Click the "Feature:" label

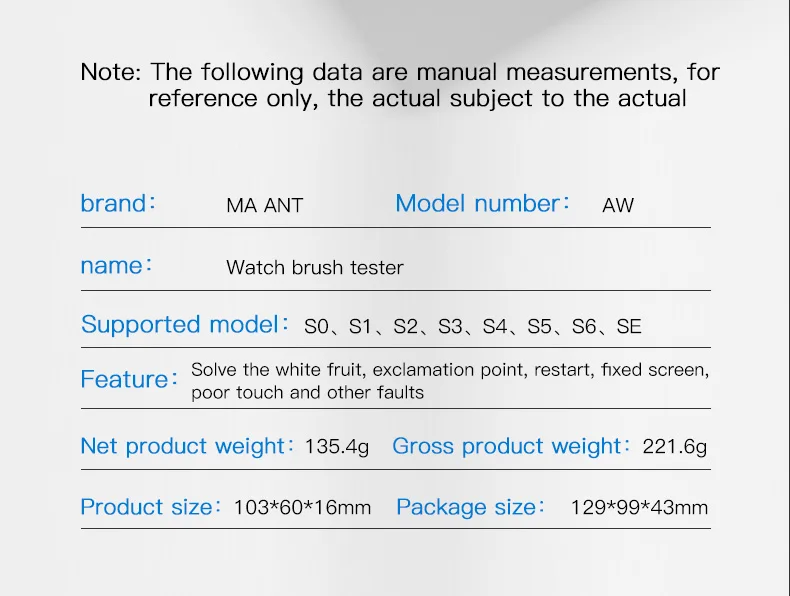coord(129,380)
